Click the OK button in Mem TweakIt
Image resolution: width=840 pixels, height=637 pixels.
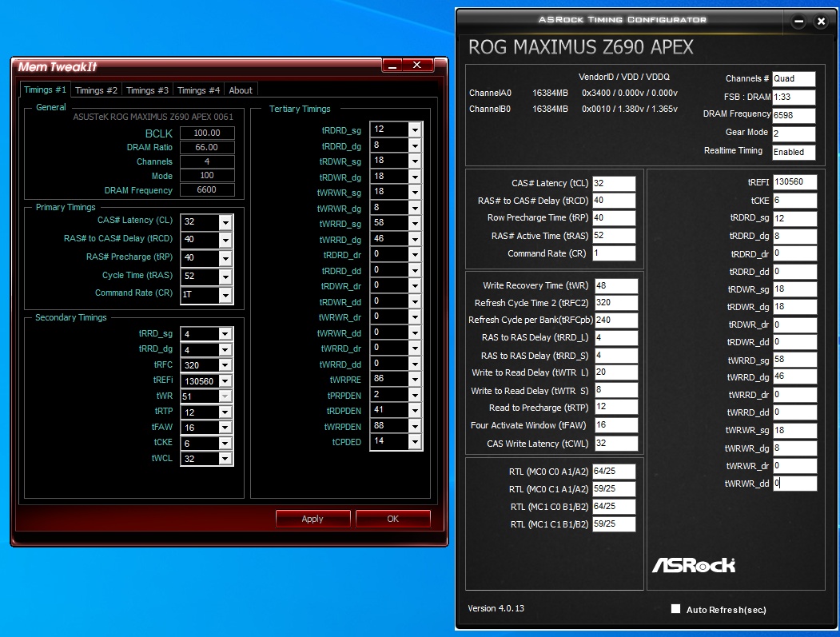[x=392, y=519]
